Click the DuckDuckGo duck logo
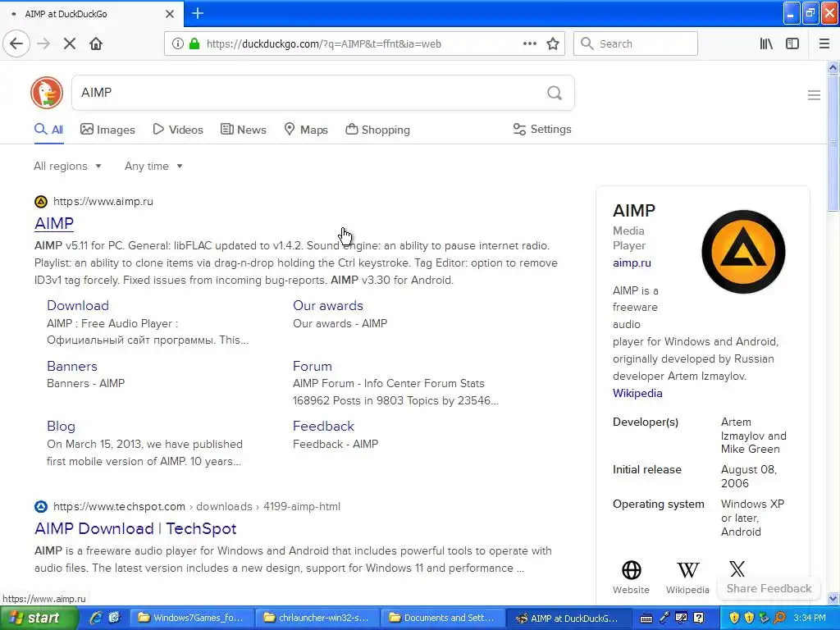The width and height of the screenshot is (840, 630). click(x=47, y=93)
